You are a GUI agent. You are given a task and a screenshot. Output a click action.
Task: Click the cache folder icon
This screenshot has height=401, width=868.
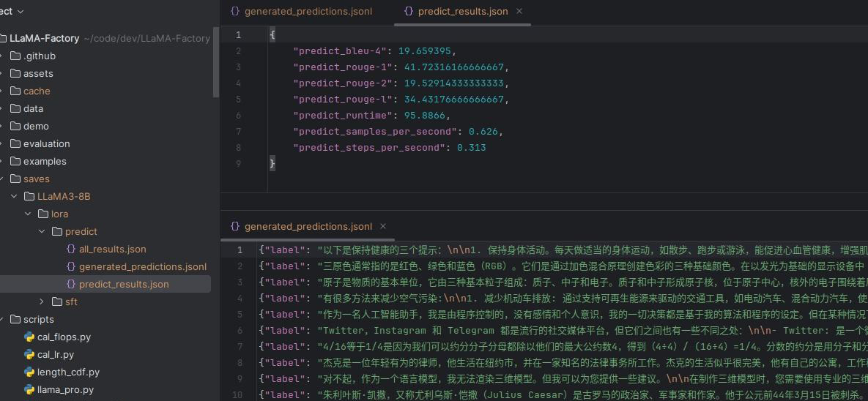15,91
